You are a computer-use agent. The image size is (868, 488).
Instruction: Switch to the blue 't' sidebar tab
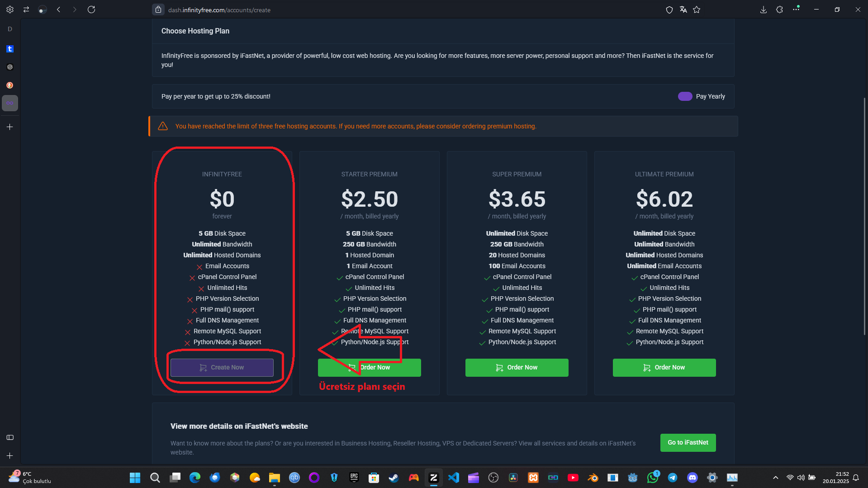pyautogui.click(x=10, y=49)
